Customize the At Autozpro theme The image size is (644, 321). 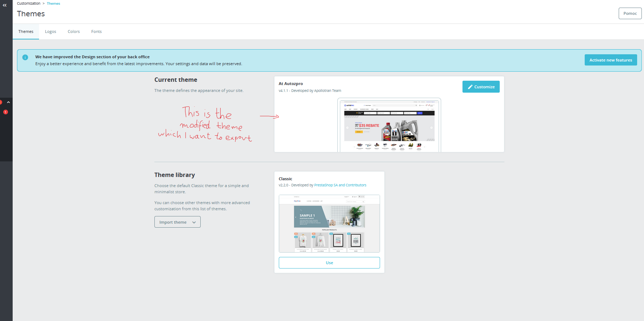pos(481,87)
